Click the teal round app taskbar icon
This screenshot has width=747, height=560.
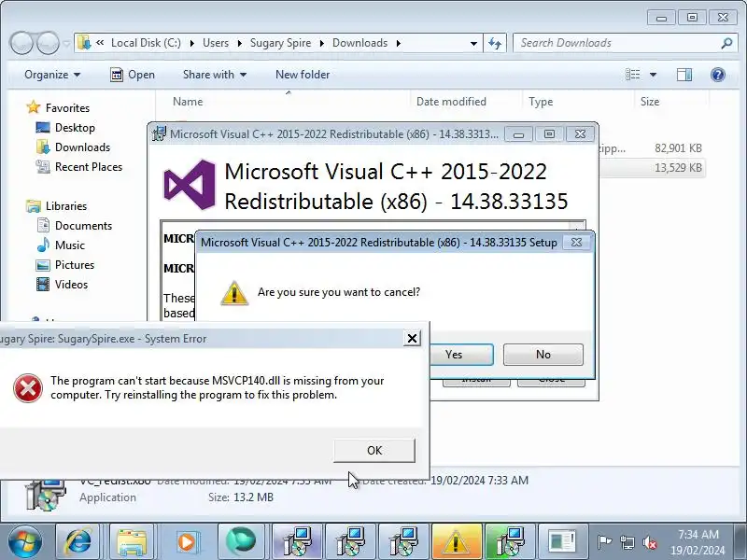click(241, 542)
